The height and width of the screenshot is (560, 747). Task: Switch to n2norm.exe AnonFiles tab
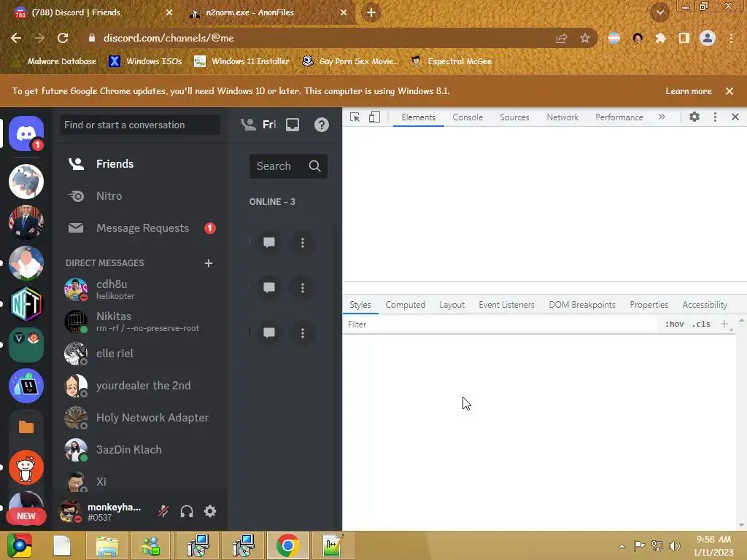(x=267, y=12)
